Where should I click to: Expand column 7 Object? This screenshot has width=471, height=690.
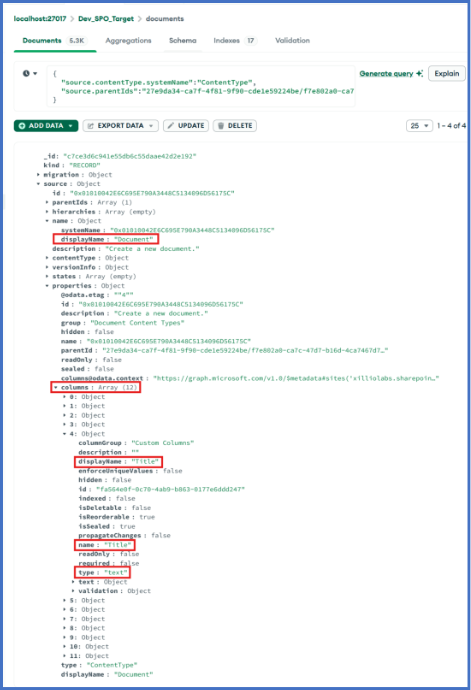(x=65, y=619)
